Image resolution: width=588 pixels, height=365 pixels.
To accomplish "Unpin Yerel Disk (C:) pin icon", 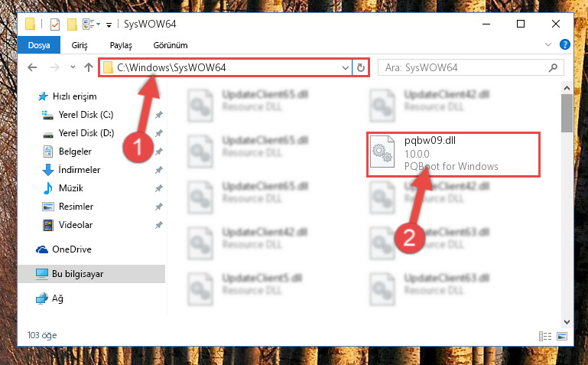I will pos(159,115).
